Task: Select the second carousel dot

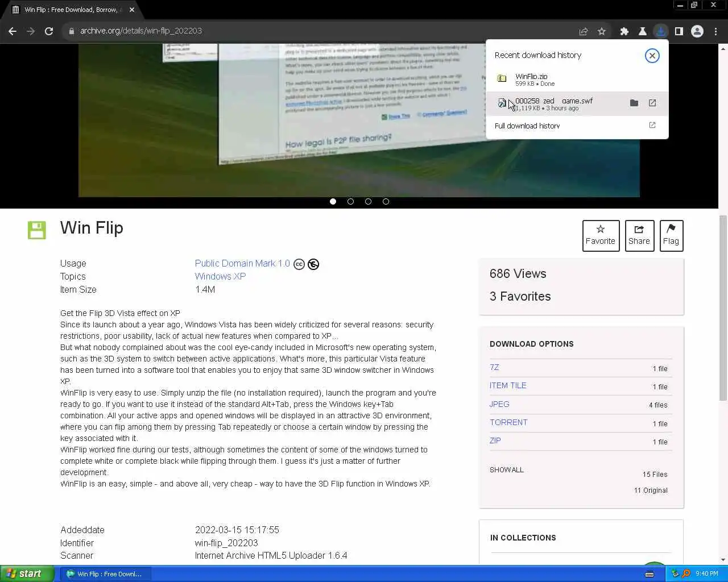Action: pos(351,201)
